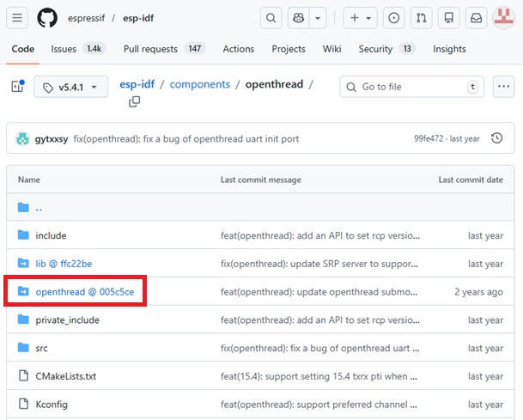This screenshot has width=523, height=420.
Task: Open the user avatar menu
Action: pyautogui.click(x=503, y=18)
